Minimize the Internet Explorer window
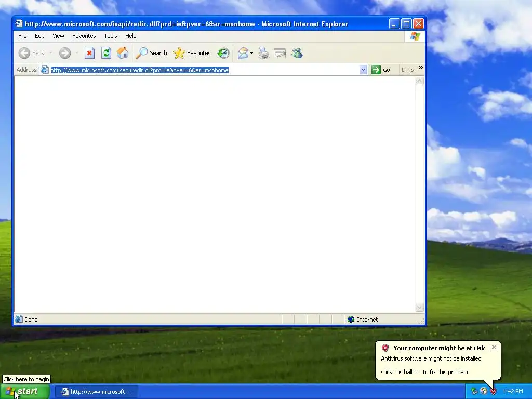The image size is (532, 399). pyautogui.click(x=394, y=24)
